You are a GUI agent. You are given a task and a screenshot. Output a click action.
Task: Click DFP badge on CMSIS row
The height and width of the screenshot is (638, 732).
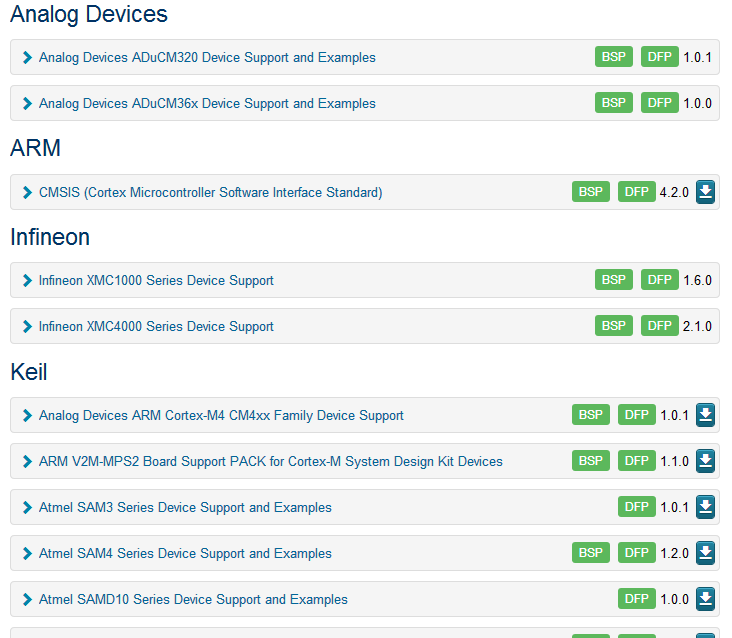pos(637,191)
